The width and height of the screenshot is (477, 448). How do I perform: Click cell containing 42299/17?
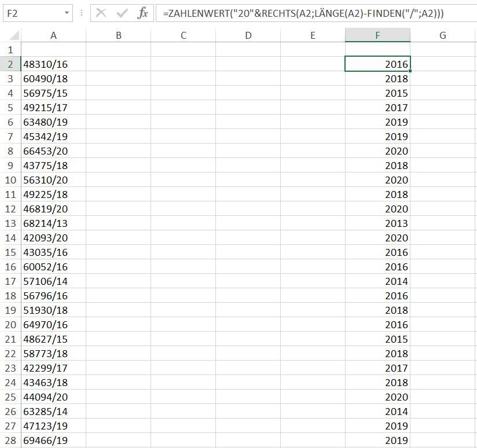[x=53, y=368]
